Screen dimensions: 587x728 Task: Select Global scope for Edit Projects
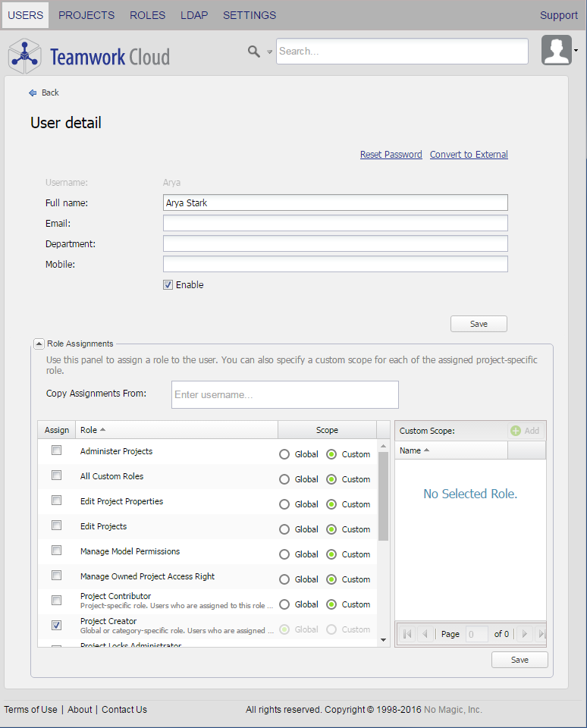(284, 529)
